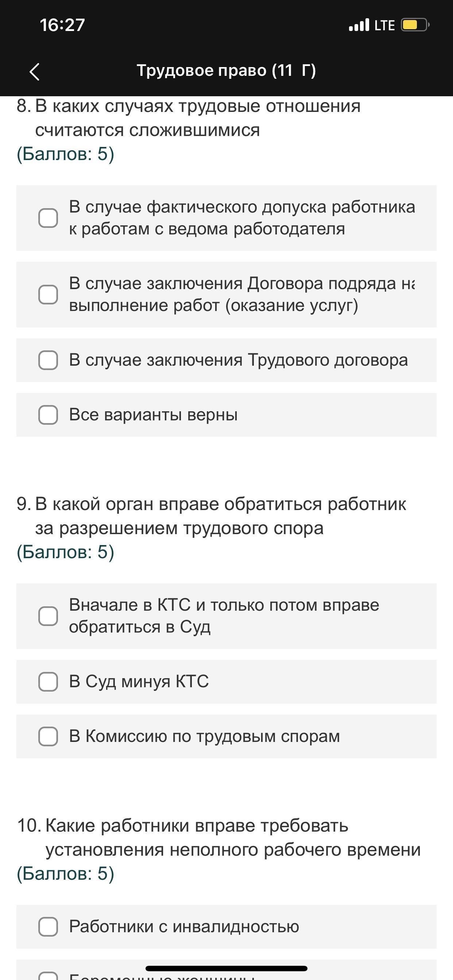This screenshot has height=980, width=453.
Task: Check the 'Все варианты верны' option
Action: [49, 415]
